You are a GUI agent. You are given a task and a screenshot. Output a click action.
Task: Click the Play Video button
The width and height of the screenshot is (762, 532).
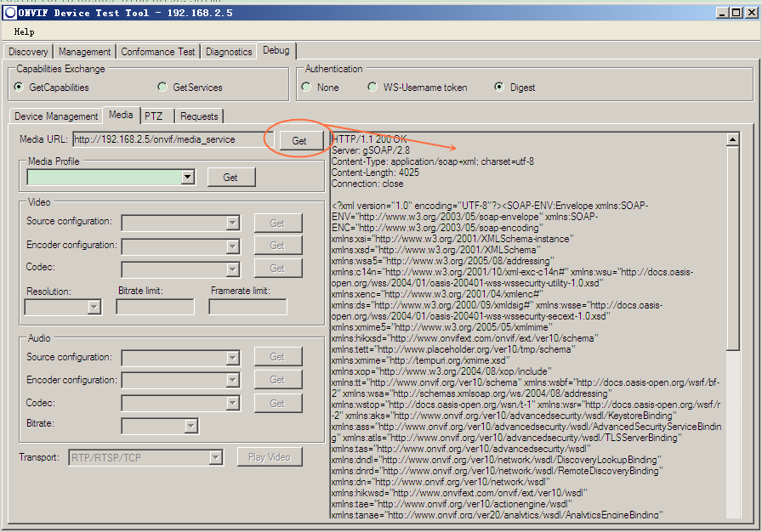coord(270,457)
